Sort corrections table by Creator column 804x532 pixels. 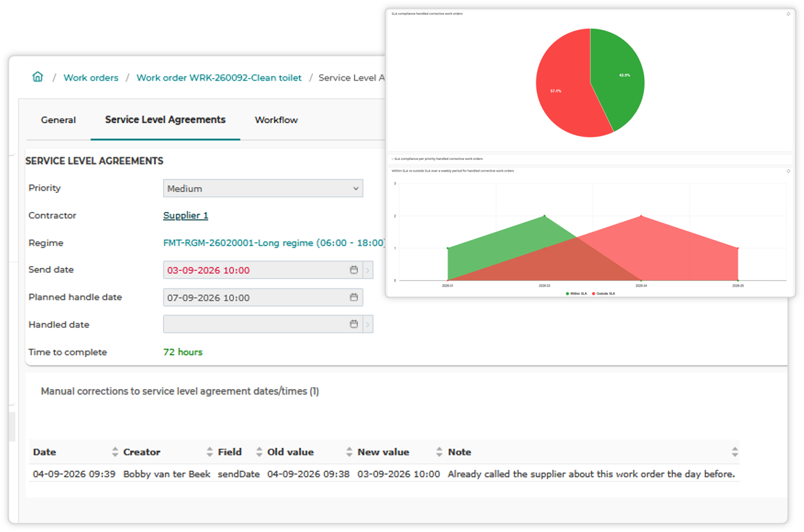coord(209,452)
